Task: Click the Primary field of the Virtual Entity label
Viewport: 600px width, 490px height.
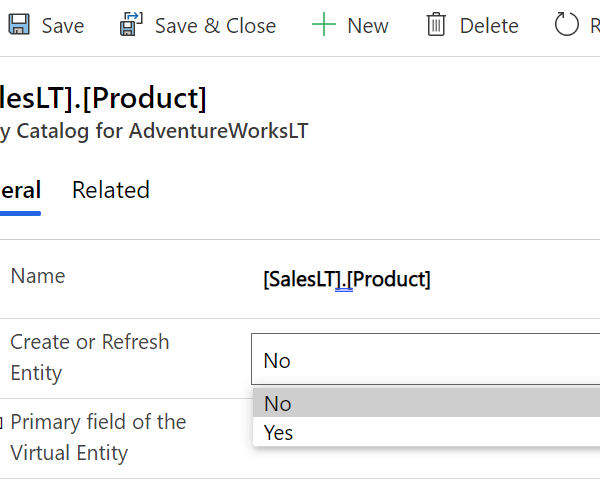Action: [98, 438]
